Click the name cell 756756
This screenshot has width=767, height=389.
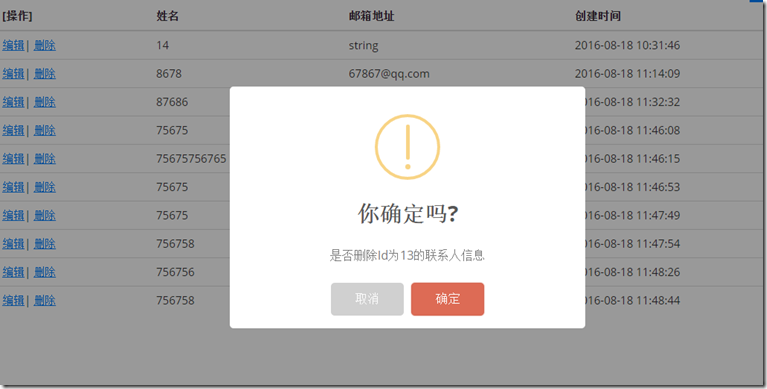click(175, 273)
